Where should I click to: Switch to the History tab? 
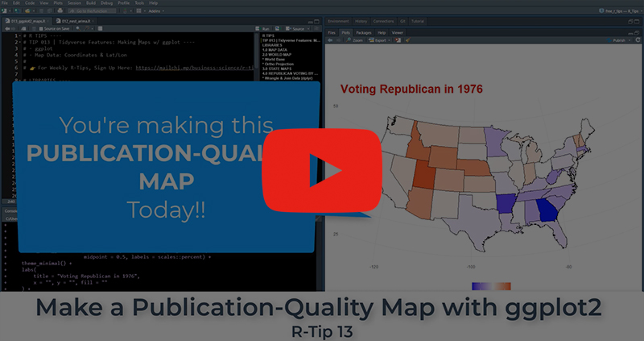(361, 22)
